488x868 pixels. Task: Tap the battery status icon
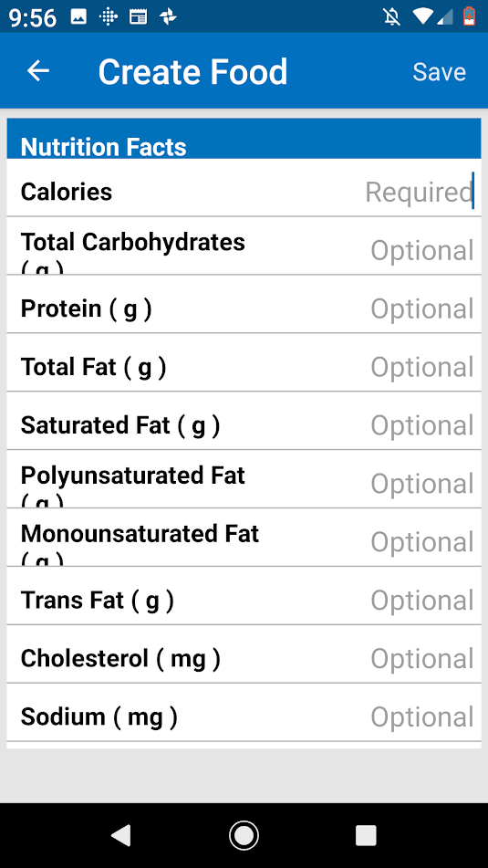469,16
